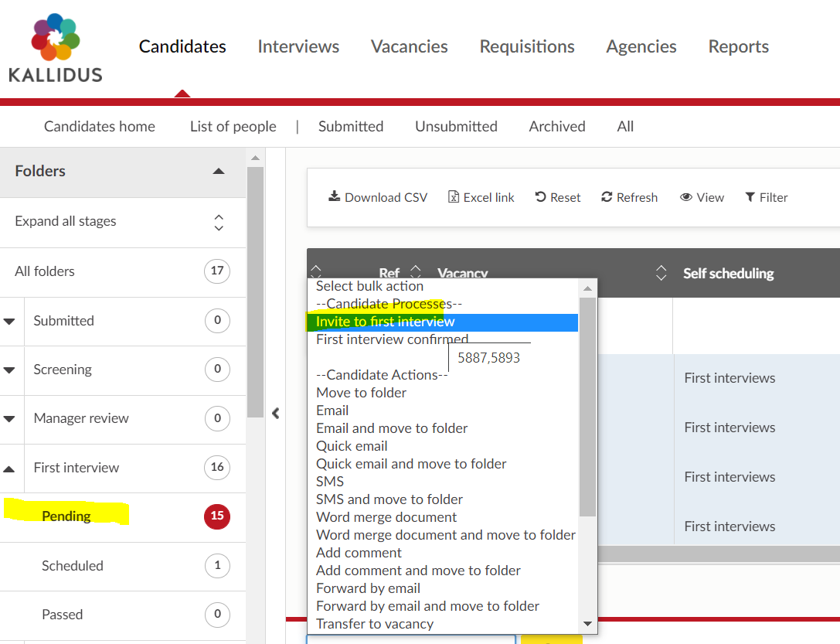Open the Pending folder
The image size is (840, 644).
coord(66,516)
